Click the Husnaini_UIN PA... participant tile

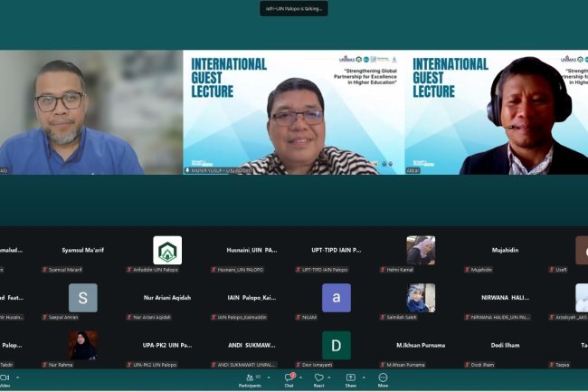251,250
